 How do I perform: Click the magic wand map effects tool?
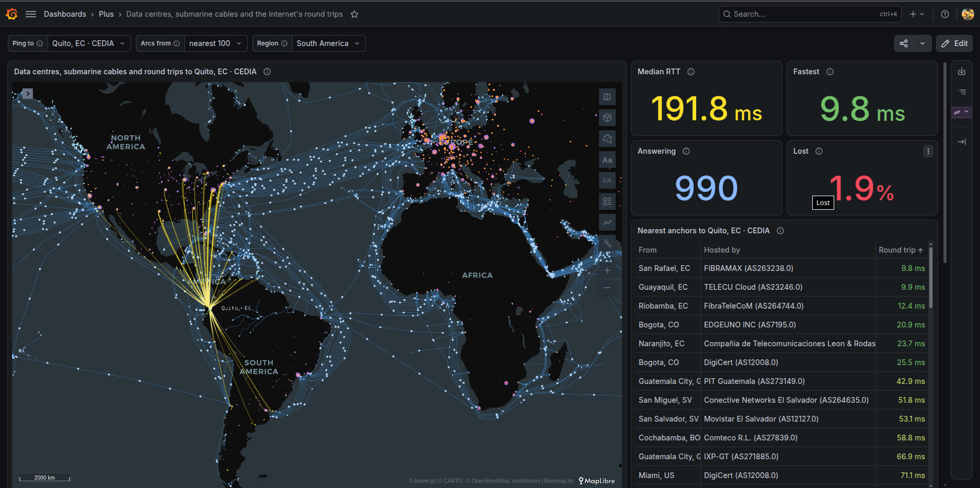(607, 243)
